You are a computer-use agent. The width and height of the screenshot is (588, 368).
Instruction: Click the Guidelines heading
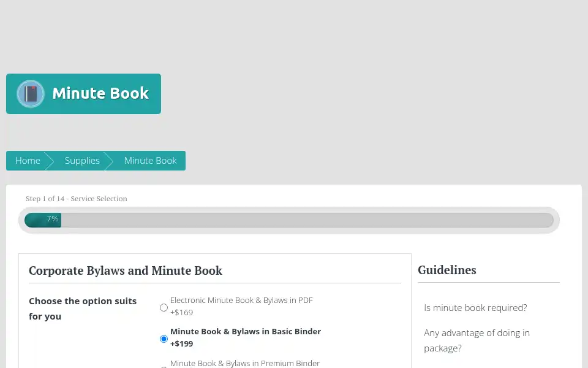point(447,270)
